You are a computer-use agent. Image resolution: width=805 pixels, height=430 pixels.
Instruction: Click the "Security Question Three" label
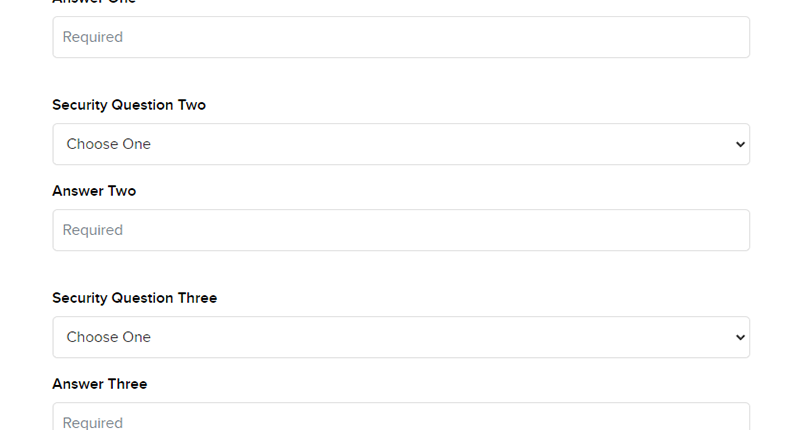coord(134,298)
